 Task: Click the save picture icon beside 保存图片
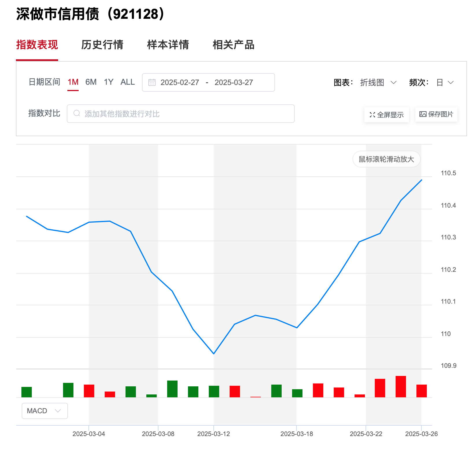pos(423,115)
